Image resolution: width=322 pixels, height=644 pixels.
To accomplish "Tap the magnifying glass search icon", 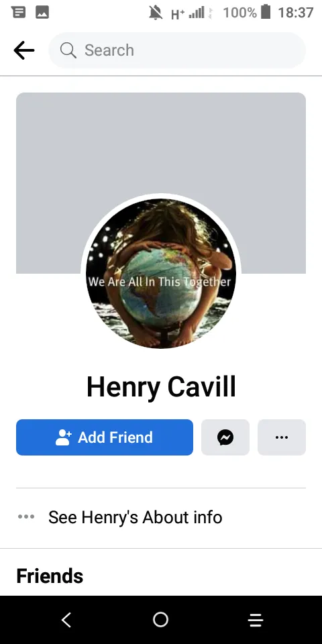I will 68,50.
